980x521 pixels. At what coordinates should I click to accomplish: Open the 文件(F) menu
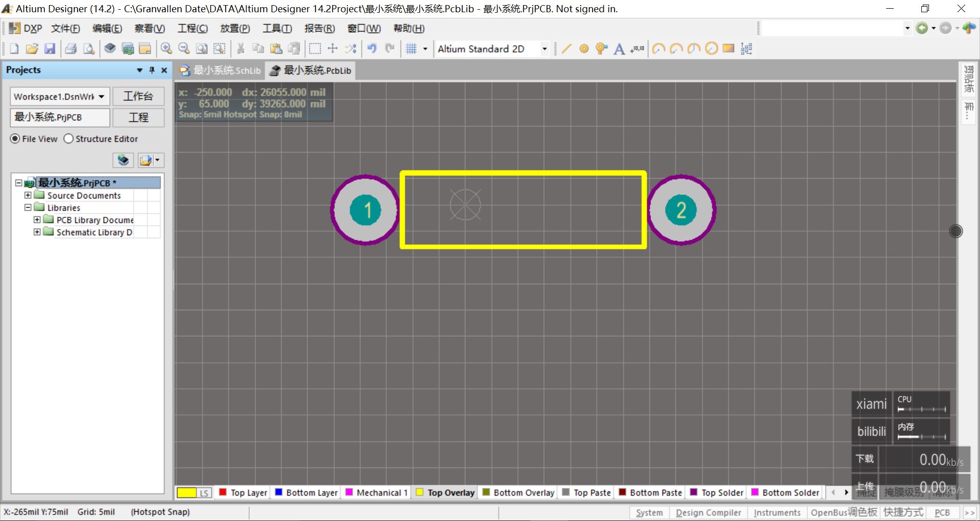click(65, 29)
